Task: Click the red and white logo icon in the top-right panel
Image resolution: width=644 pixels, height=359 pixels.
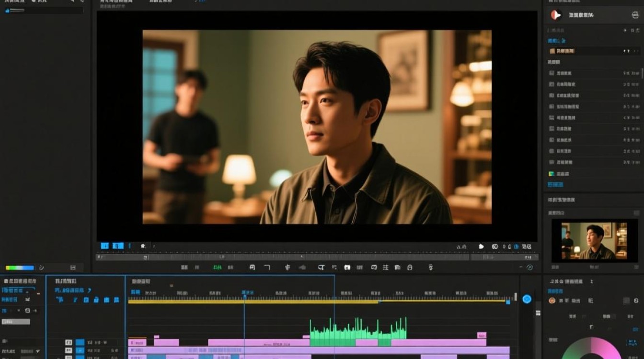Action: 556,15
